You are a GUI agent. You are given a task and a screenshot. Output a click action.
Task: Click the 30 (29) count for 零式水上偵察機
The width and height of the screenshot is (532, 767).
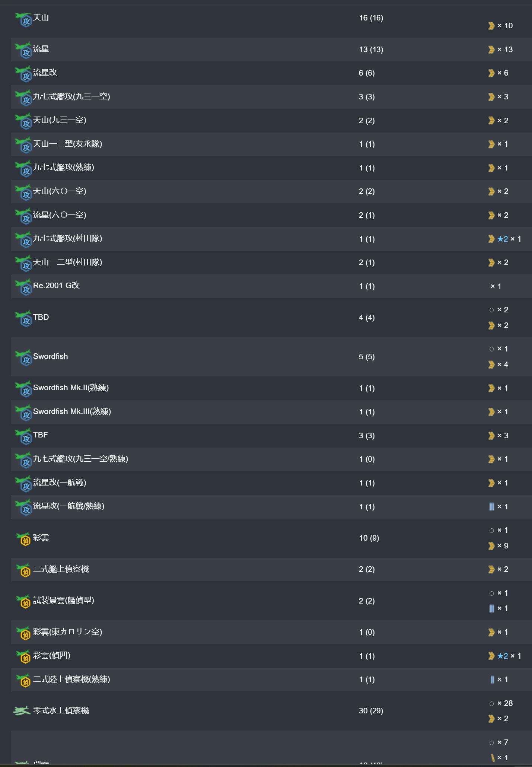point(371,711)
